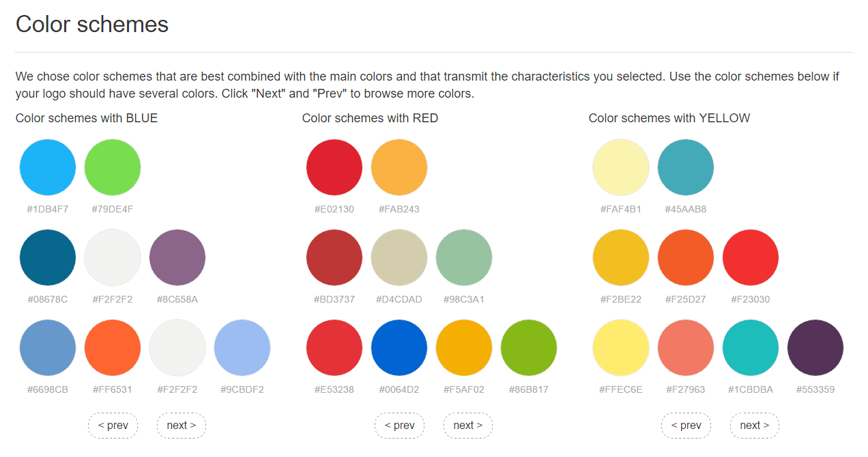Pick the teal #45AAB8 color circle
868x457 pixels.
(686, 167)
